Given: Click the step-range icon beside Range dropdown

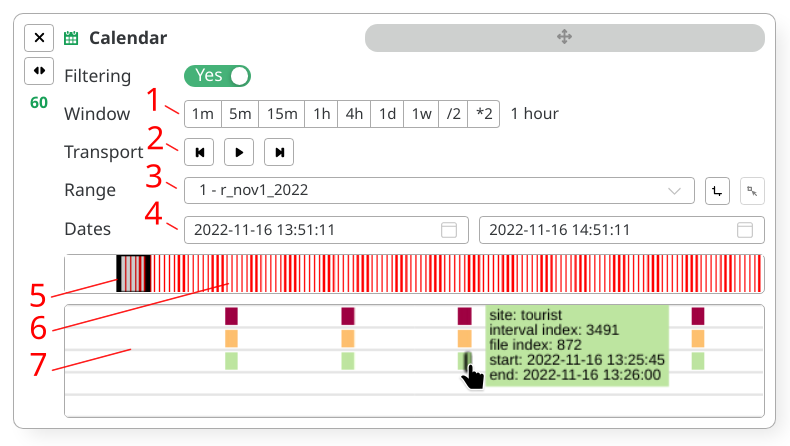Looking at the screenshot, I should (x=716, y=190).
